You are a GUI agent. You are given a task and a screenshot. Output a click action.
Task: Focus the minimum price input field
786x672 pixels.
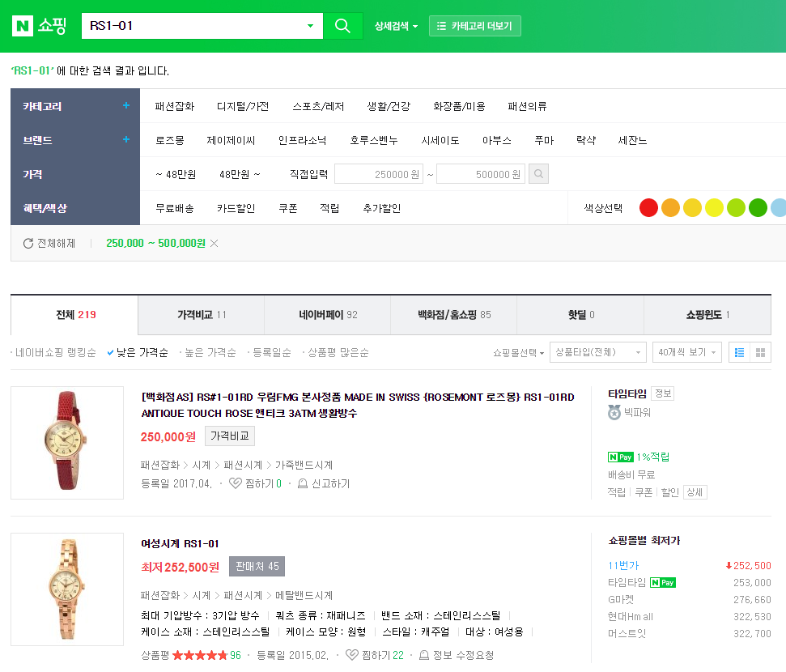[379, 174]
